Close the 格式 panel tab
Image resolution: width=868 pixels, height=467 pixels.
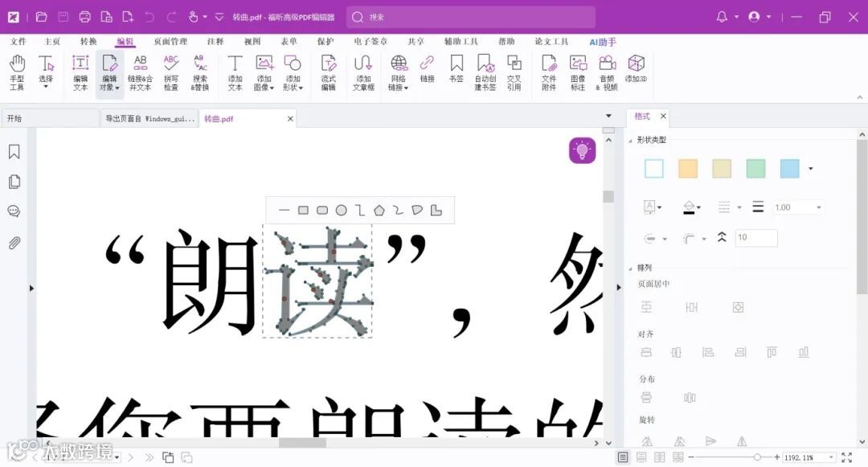(663, 116)
